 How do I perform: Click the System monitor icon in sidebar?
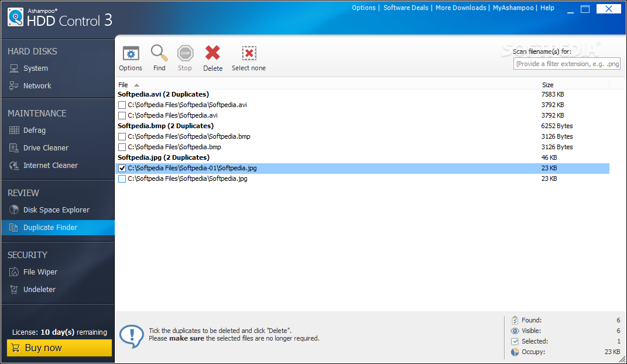14,68
